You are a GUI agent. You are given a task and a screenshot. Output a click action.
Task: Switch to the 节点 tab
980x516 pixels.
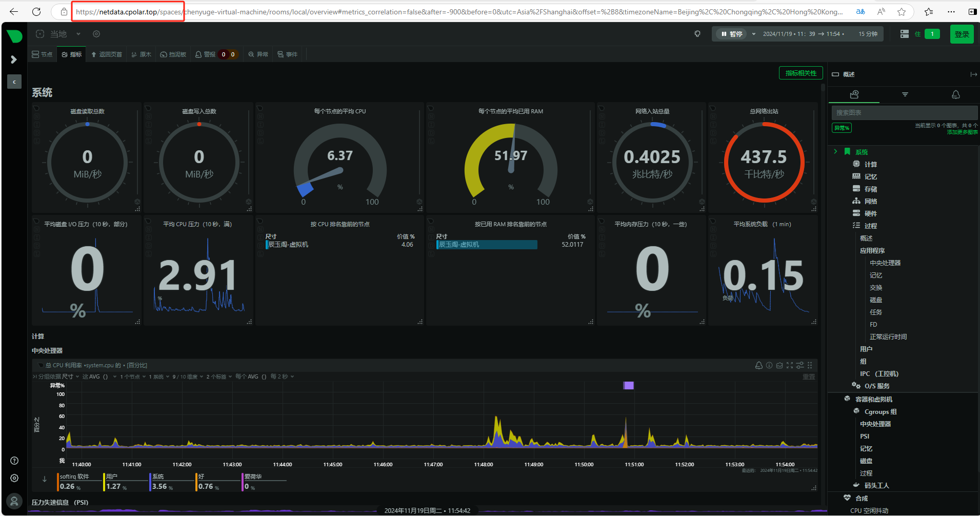click(x=42, y=54)
